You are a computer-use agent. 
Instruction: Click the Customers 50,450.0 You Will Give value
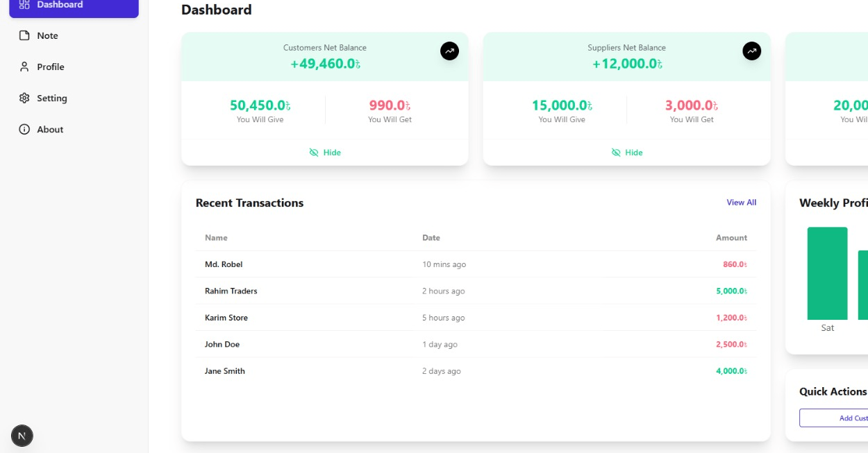(x=260, y=105)
